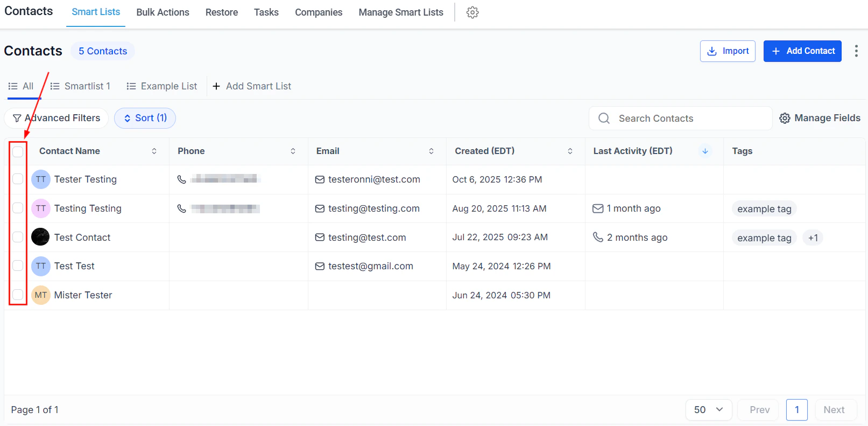This screenshot has height=426, width=868.
Task: Select the All smart list tab
Action: pyautogui.click(x=21, y=86)
